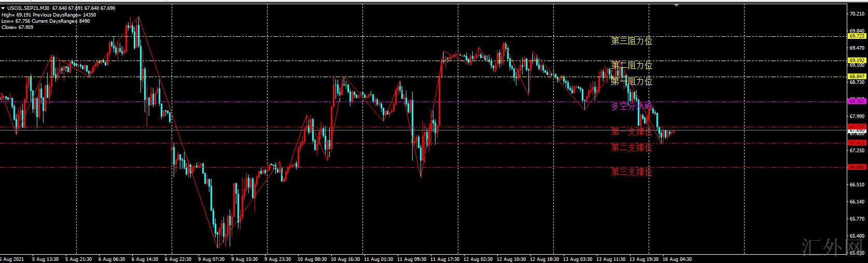Viewport: 868px width, 263px height.
Task: Click the magenta 68.302 price tag
Action: coord(856,101)
